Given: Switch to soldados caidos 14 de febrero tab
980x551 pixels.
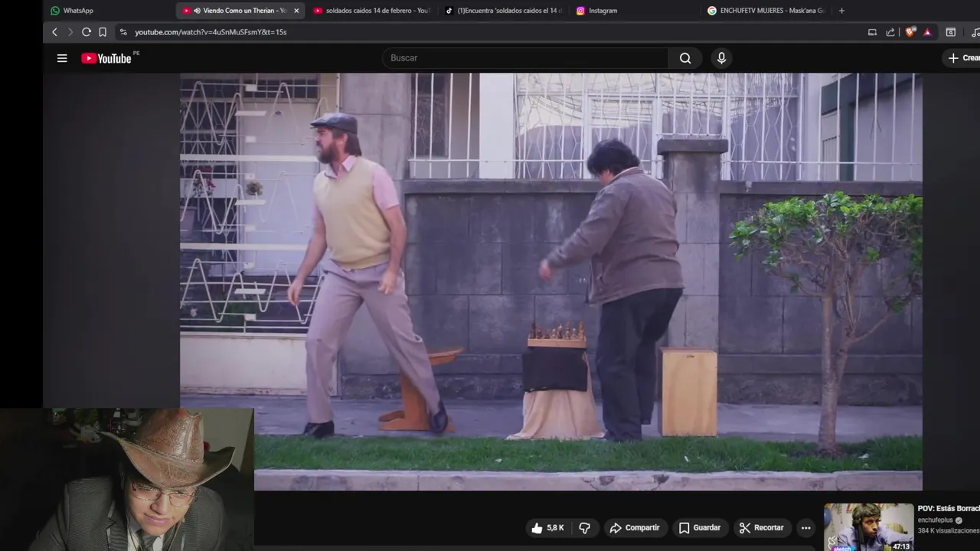Looking at the screenshot, I should pyautogui.click(x=371, y=11).
